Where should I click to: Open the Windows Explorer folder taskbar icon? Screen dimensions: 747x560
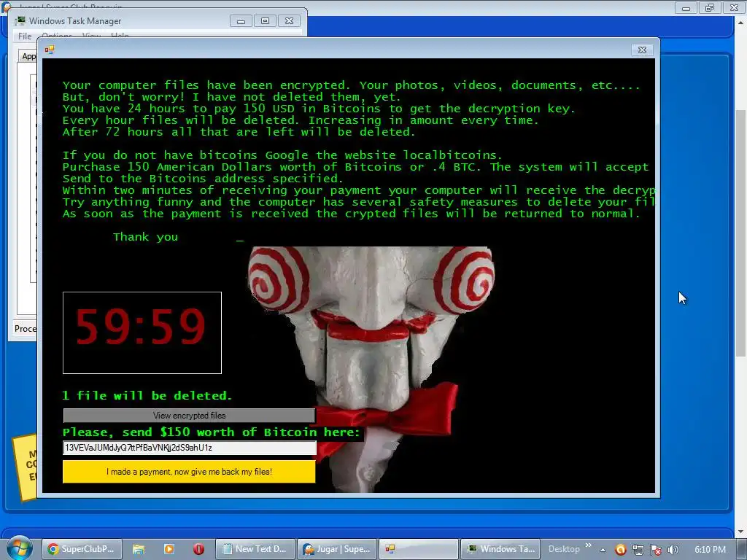click(138, 549)
